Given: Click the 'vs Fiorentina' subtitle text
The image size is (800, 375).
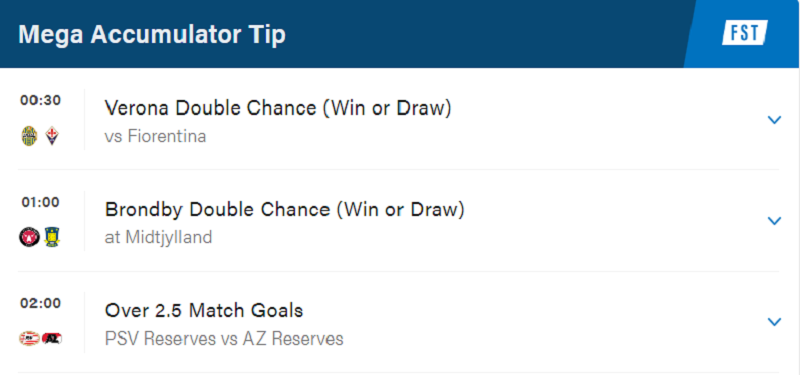Looking at the screenshot, I should [156, 136].
